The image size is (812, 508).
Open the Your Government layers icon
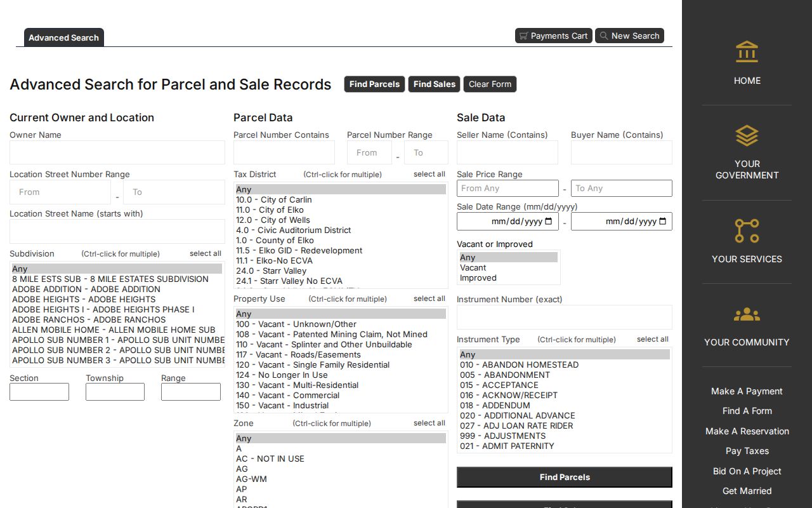pyautogui.click(x=747, y=135)
